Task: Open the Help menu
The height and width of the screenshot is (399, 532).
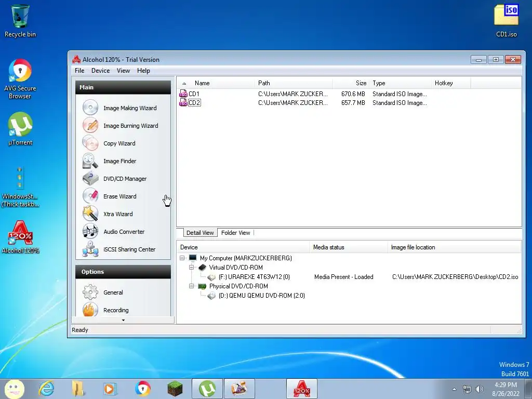Action: 143,71
